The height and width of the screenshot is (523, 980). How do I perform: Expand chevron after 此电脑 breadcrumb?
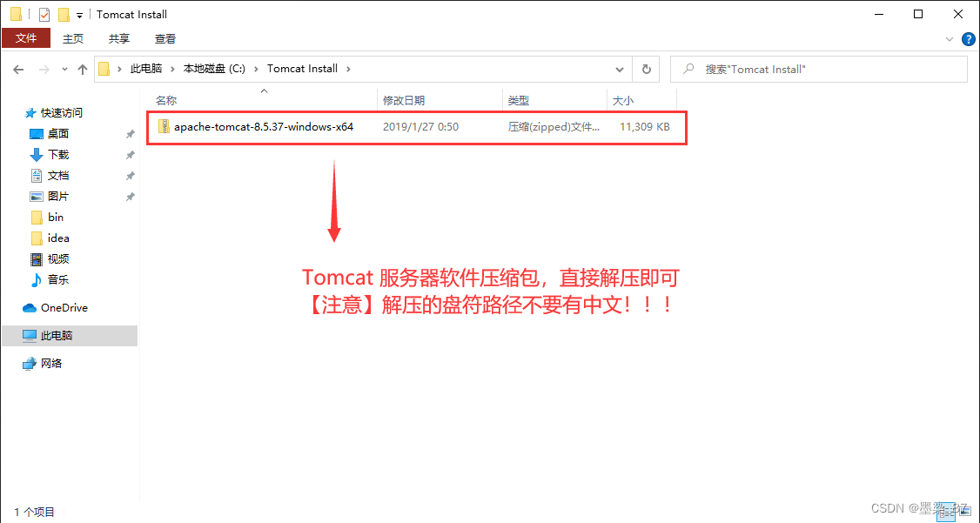(171, 69)
